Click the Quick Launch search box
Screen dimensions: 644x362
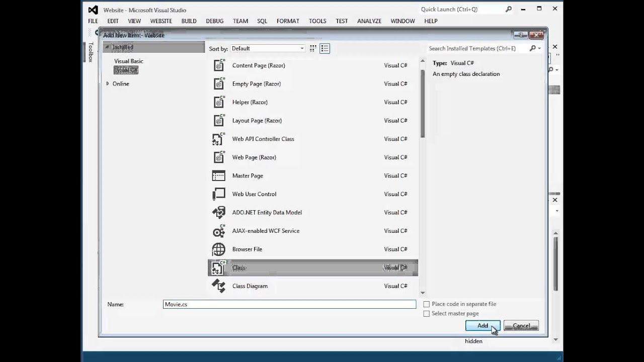point(461,9)
